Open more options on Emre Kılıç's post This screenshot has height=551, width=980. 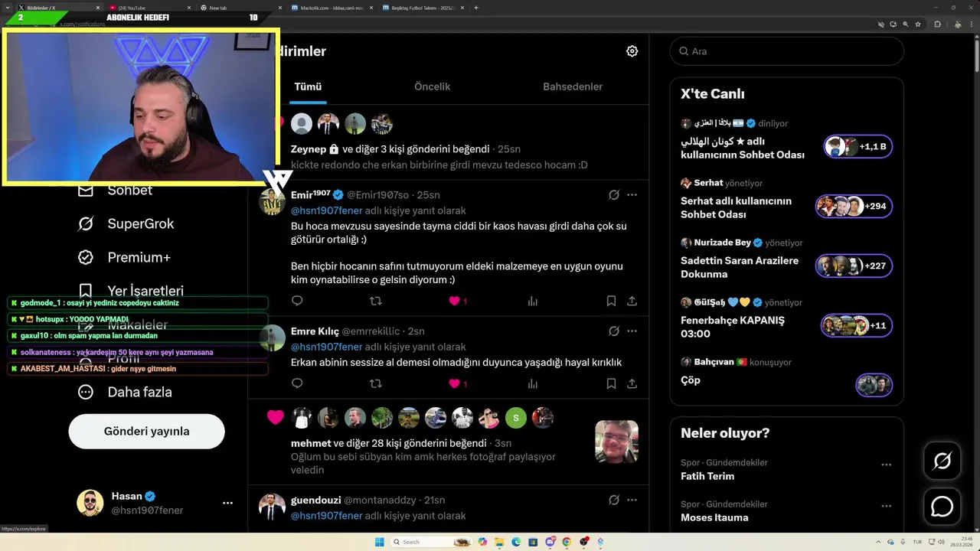point(632,331)
